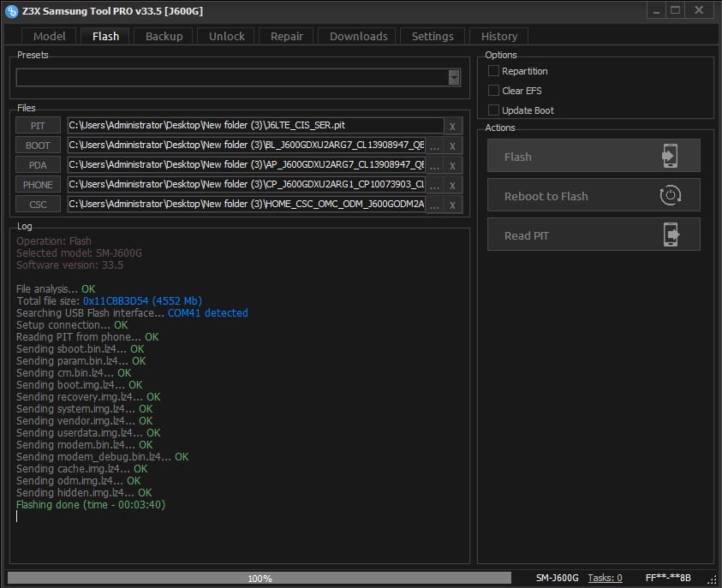The image size is (722, 588).
Task: Click the 'Software version: 33.5' log line
Action: point(69,265)
